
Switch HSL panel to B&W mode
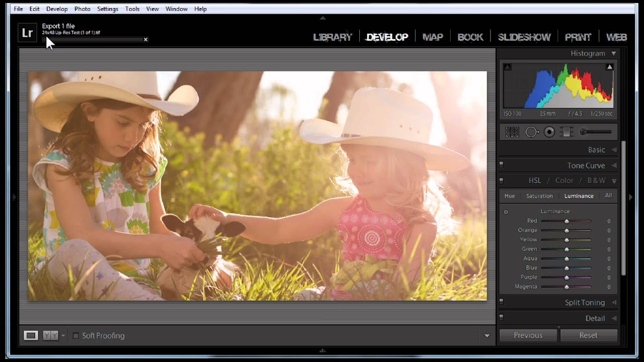pos(596,180)
